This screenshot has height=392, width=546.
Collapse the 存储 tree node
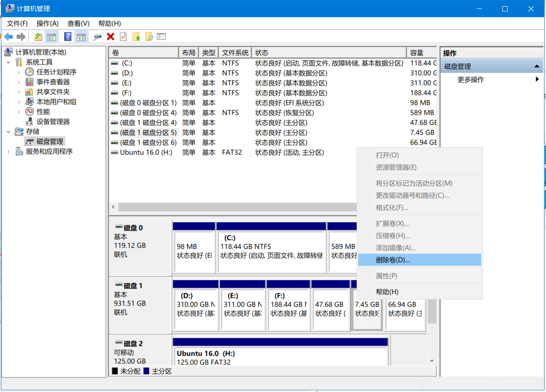click(x=8, y=131)
